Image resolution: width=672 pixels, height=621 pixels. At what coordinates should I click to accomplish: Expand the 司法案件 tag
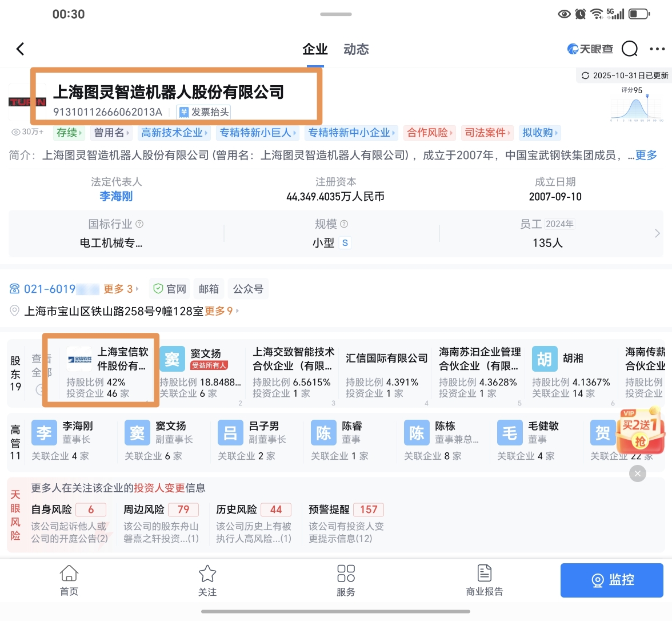[x=487, y=133]
